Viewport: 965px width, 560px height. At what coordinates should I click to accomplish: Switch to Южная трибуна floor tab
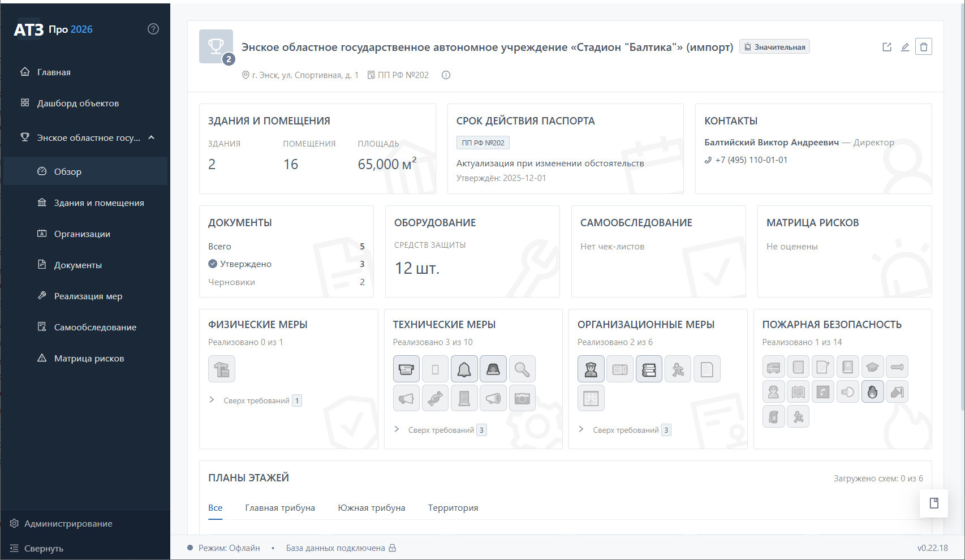point(372,507)
